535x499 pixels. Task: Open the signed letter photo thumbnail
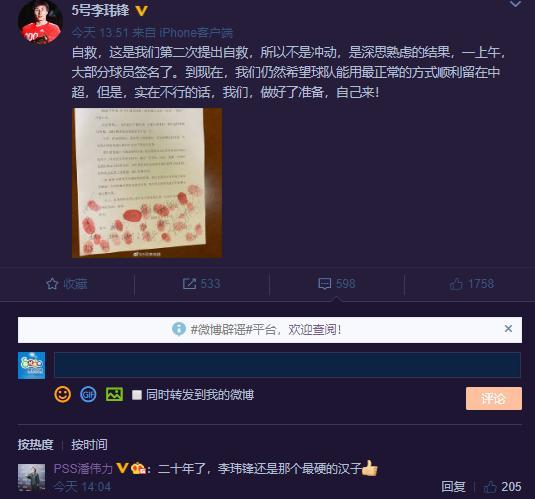pos(147,183)
